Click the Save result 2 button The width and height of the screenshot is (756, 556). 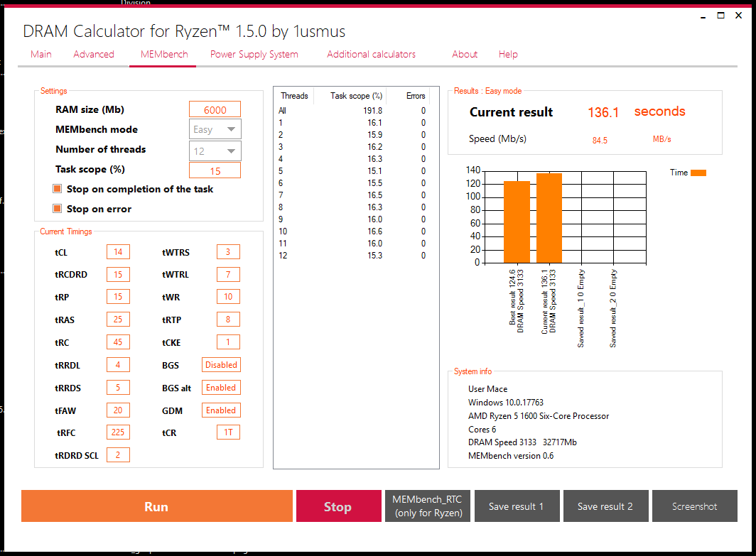[x=605, y=506]
